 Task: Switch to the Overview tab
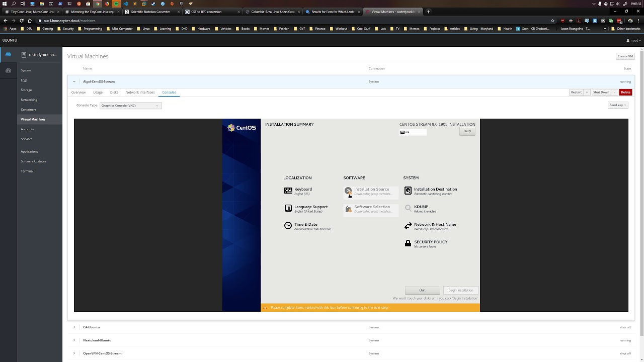click(78, 93)
